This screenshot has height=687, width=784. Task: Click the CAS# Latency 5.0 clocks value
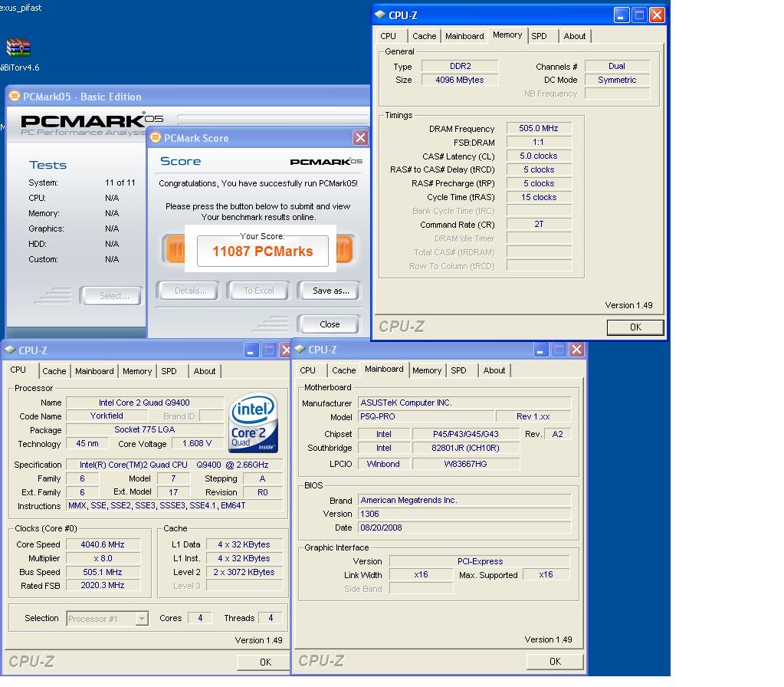539,156
